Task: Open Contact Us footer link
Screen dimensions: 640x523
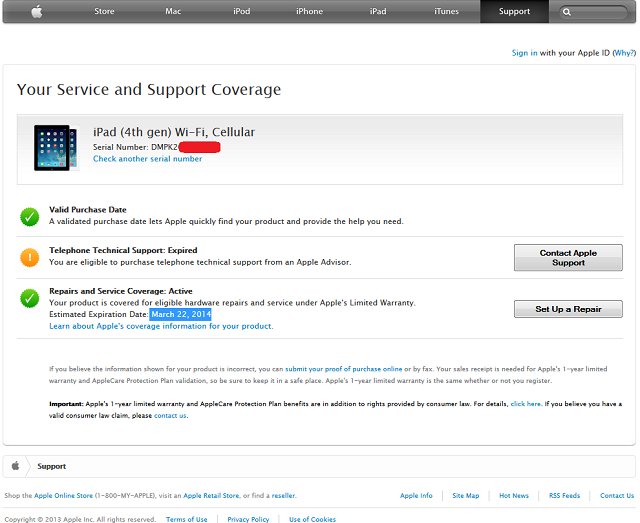Action: pyautogui.click(x=617, y=496)
